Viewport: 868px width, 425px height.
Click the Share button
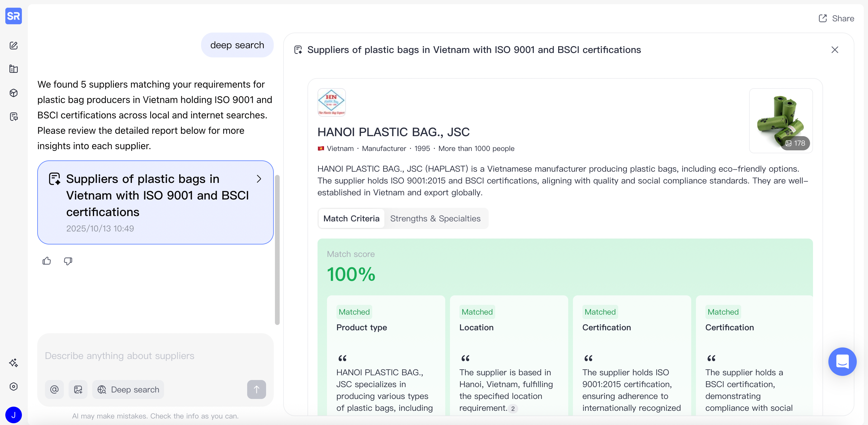836,19
